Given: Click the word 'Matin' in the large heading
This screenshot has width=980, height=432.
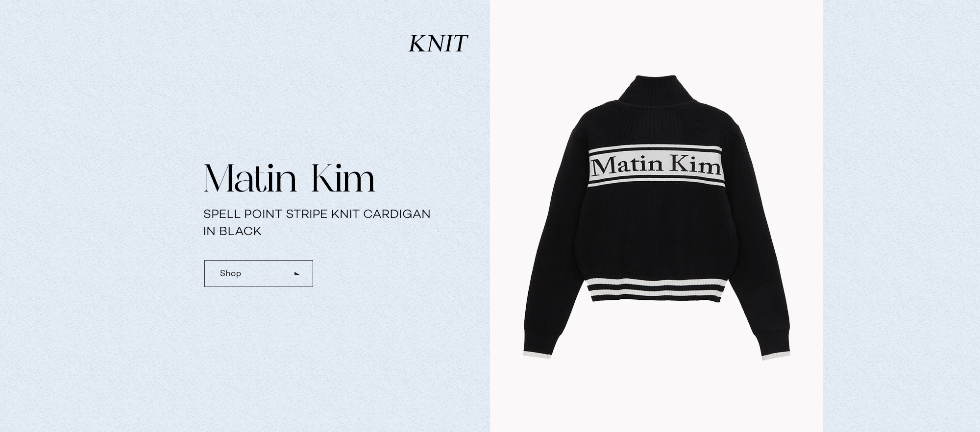Looking at the screenshot, I should (250, 178).
